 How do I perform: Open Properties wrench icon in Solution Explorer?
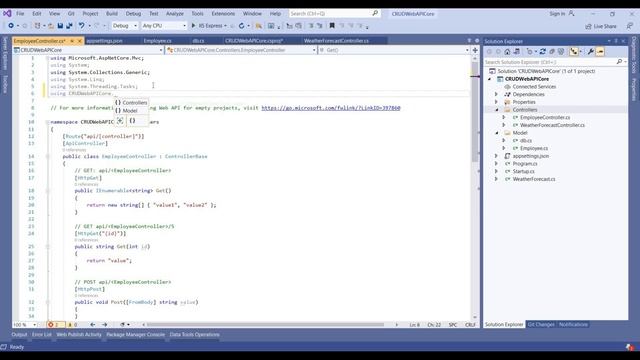point(590,51)
